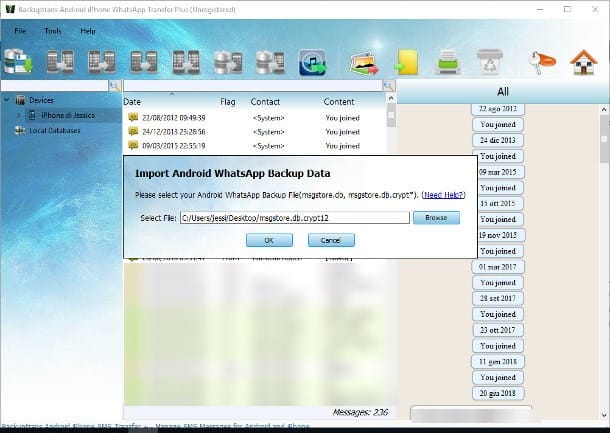Click message icon of 09/03/2015 row
This screenshot has height=433, width=610.
(x=133, y=146)
